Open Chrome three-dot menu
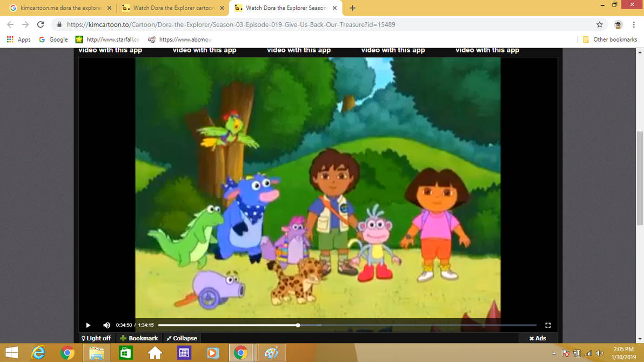 click(x=634, y=25)
